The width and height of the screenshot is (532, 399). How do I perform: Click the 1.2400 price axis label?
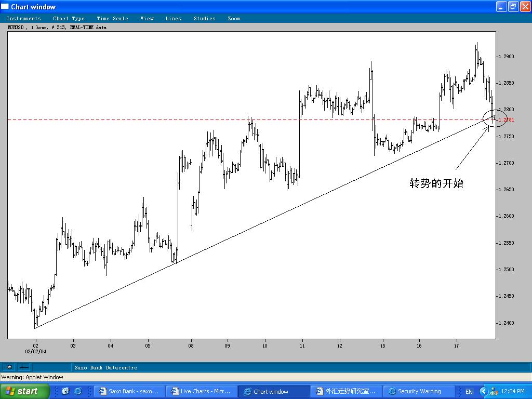(x=506, y=323)
